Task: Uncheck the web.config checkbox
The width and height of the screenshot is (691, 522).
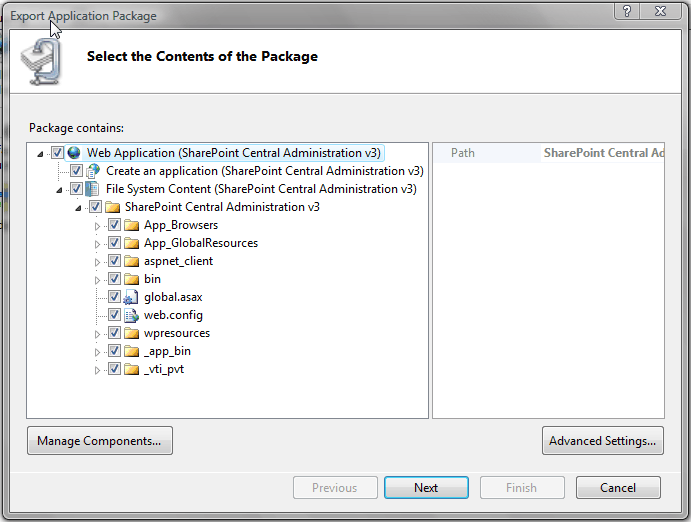Action: tap(114, 315)
